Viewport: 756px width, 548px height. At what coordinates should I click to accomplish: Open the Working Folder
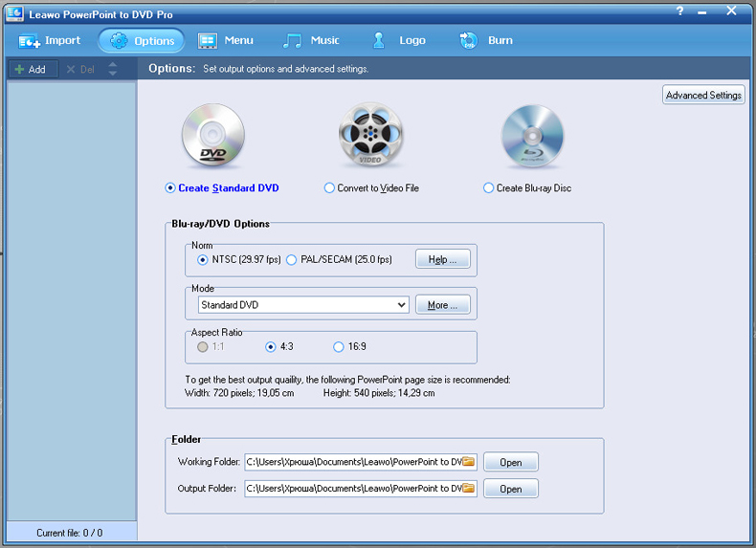pos(511,462)
